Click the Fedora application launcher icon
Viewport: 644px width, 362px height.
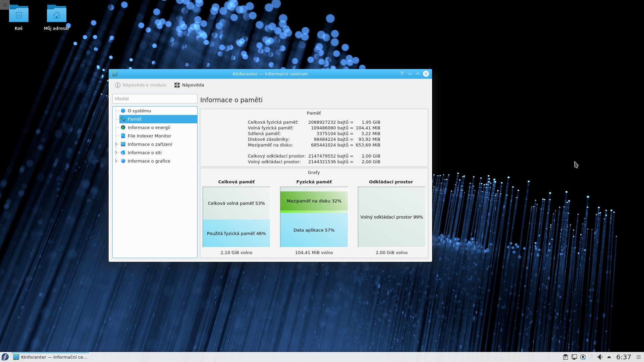pyautogui.click(x=5, y=357)
